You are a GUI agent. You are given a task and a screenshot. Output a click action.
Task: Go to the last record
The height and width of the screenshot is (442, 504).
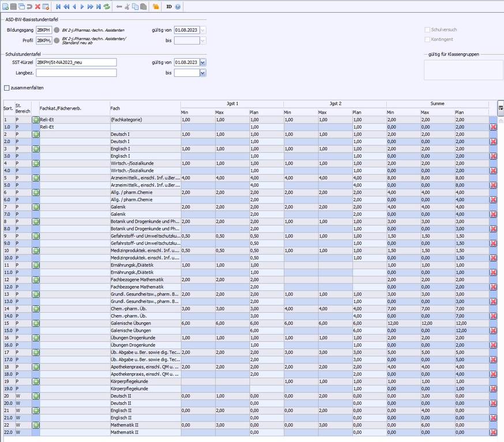tap(99, 6)
